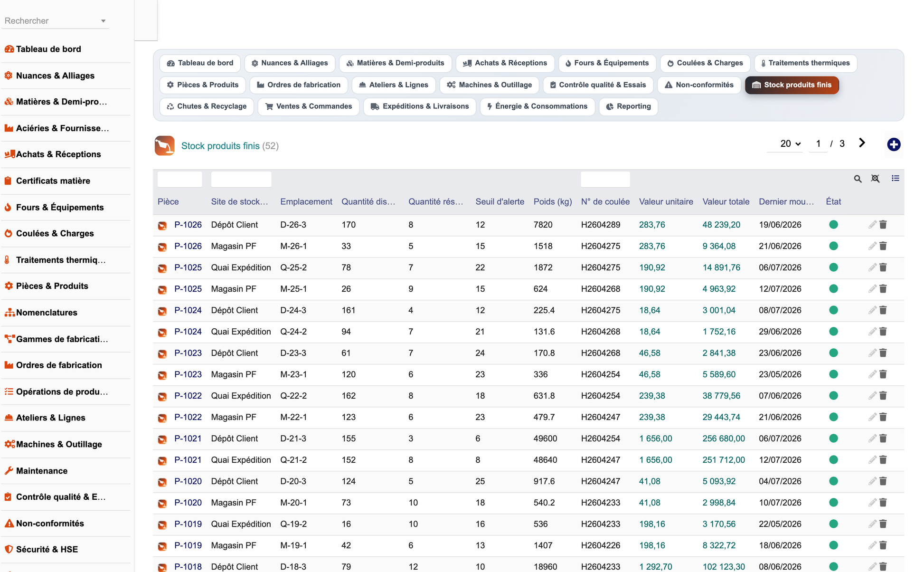
Task: Click date 19/06/2026 in first row
Action: [x=780, y=225]
